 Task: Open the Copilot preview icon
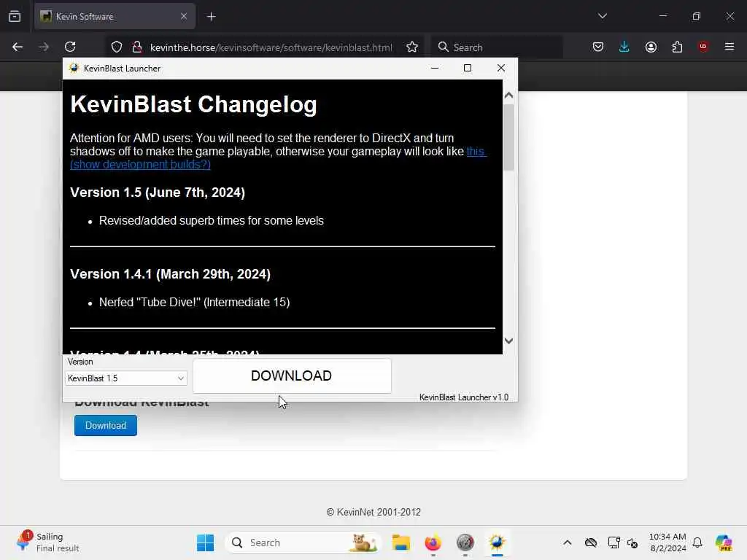724,542
